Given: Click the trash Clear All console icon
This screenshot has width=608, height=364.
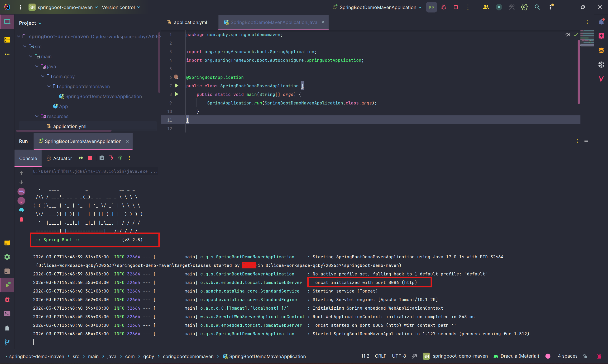Looking at the screenshot, I should 21,220.
